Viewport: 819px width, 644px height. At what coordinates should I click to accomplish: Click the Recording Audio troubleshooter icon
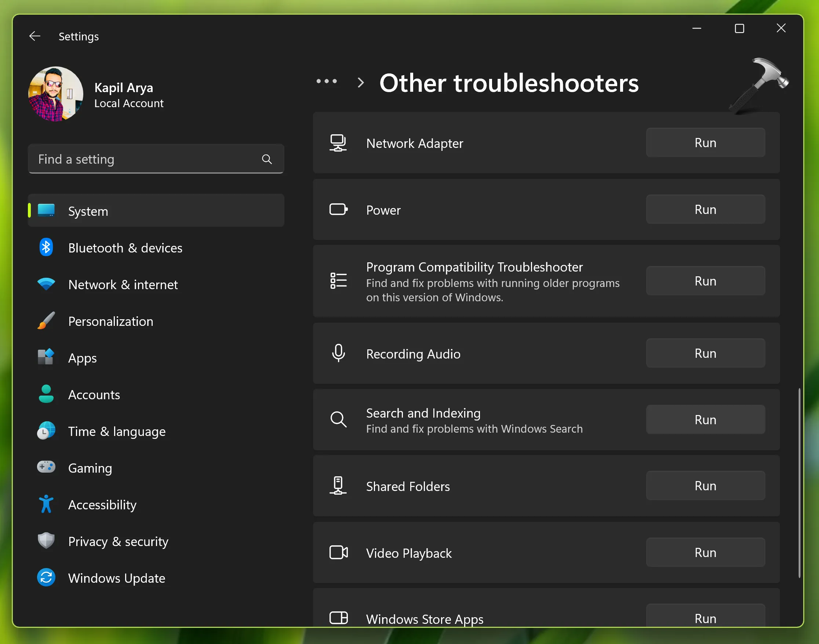(x=339, y=353)
